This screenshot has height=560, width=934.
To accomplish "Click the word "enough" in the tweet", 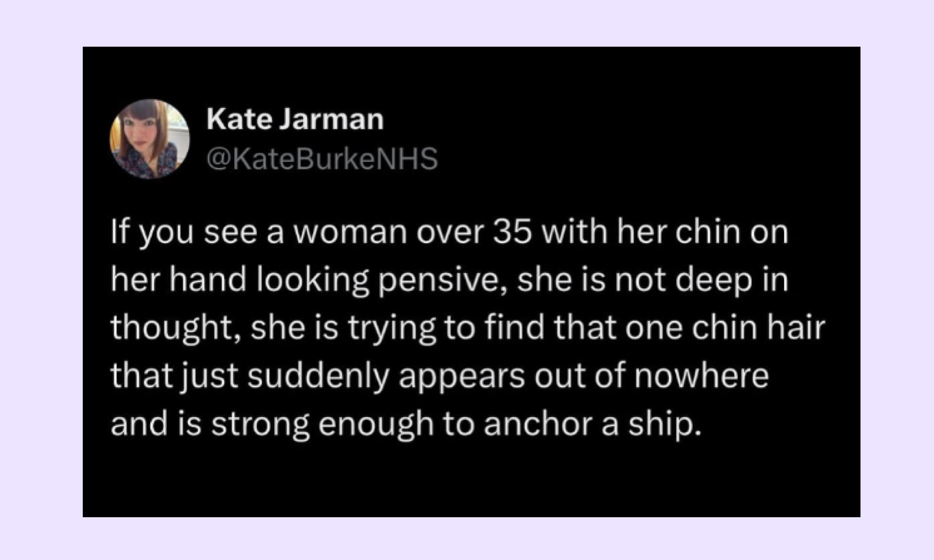I will [x=376, y=423].
